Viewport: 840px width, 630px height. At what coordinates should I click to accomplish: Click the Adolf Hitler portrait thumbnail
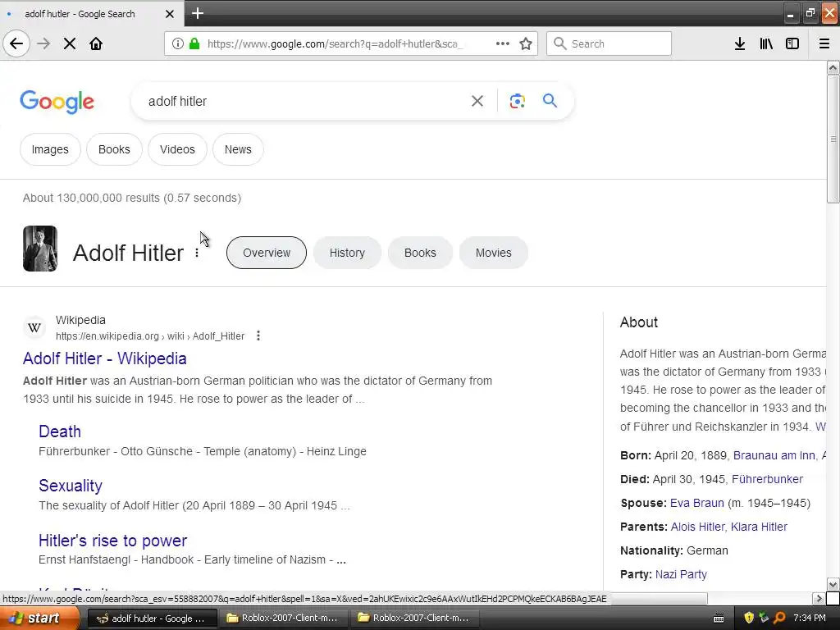click(39, 249)
